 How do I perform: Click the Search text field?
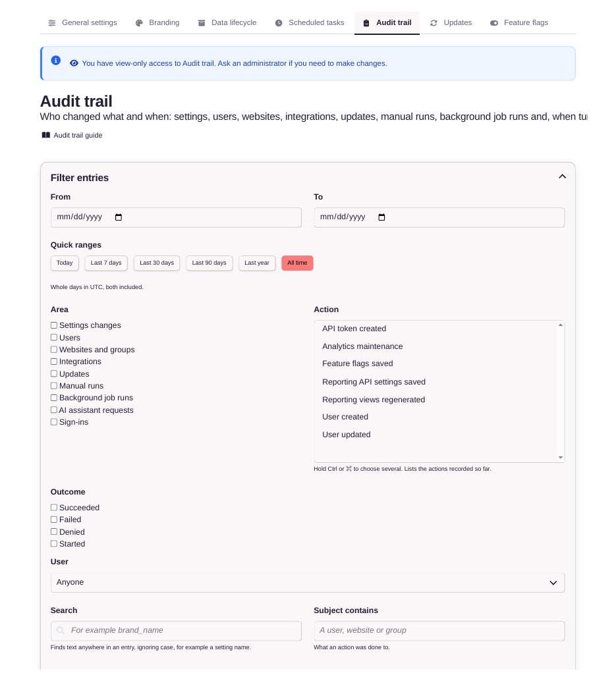pos(176,631)
